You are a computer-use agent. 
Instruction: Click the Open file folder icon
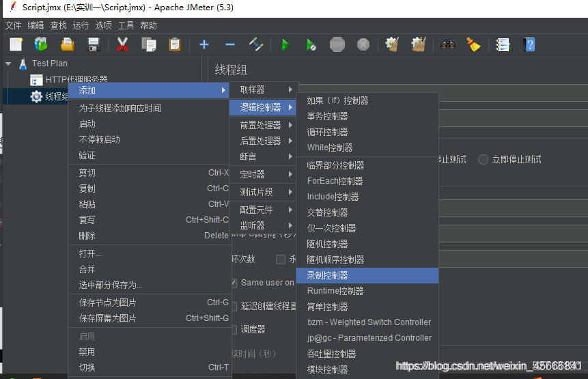pyautogui.click(x=68, y=44)
